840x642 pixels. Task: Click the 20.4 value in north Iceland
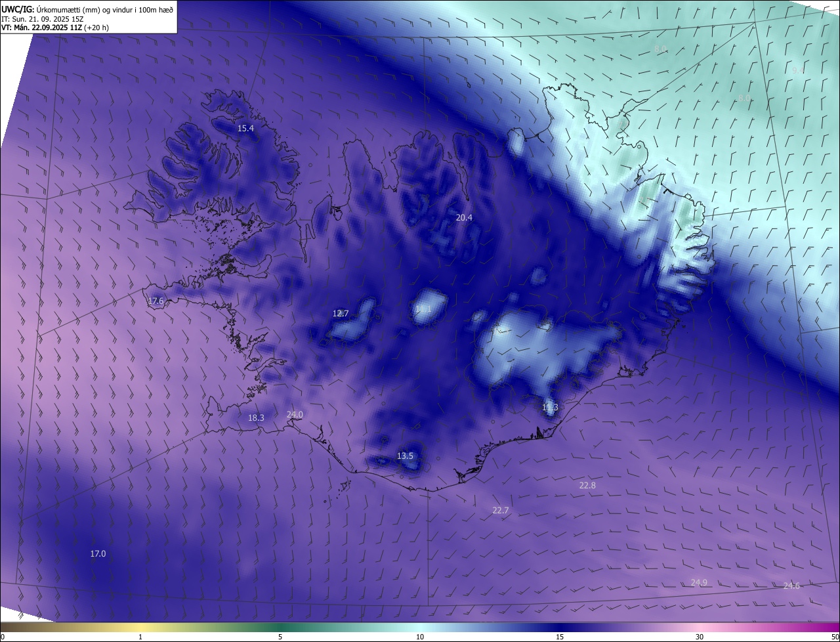click(x=464, y=217)
